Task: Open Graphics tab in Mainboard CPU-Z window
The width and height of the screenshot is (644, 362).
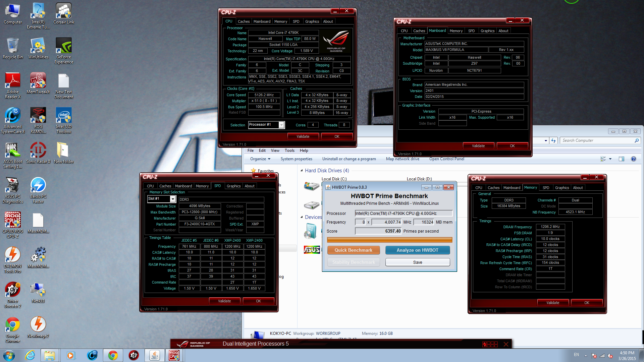Action: coord(487,31)
